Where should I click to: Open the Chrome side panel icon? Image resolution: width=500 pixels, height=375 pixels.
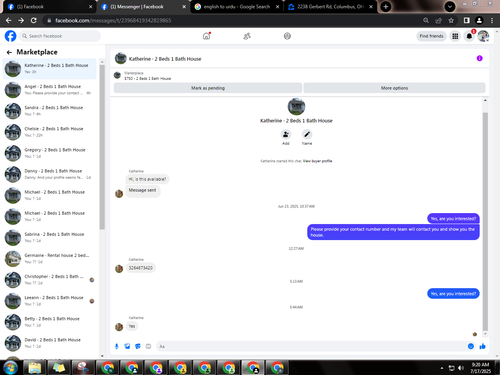[467, 21]
